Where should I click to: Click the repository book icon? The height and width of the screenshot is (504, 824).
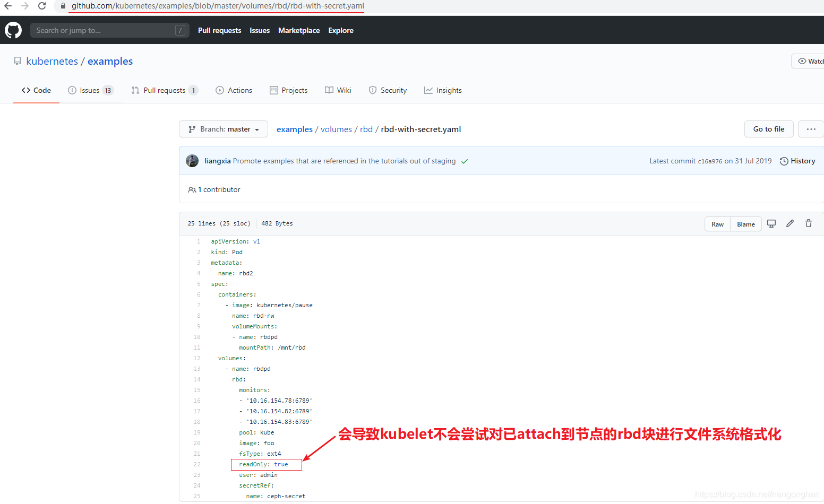click(x=18, y=61)
